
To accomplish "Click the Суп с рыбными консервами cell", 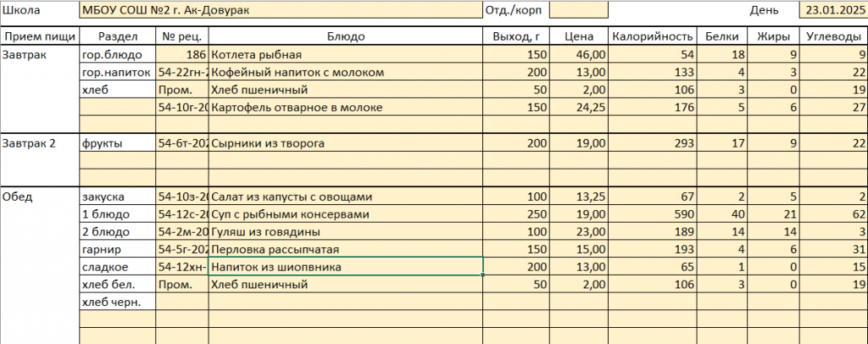I will point(346,214).
